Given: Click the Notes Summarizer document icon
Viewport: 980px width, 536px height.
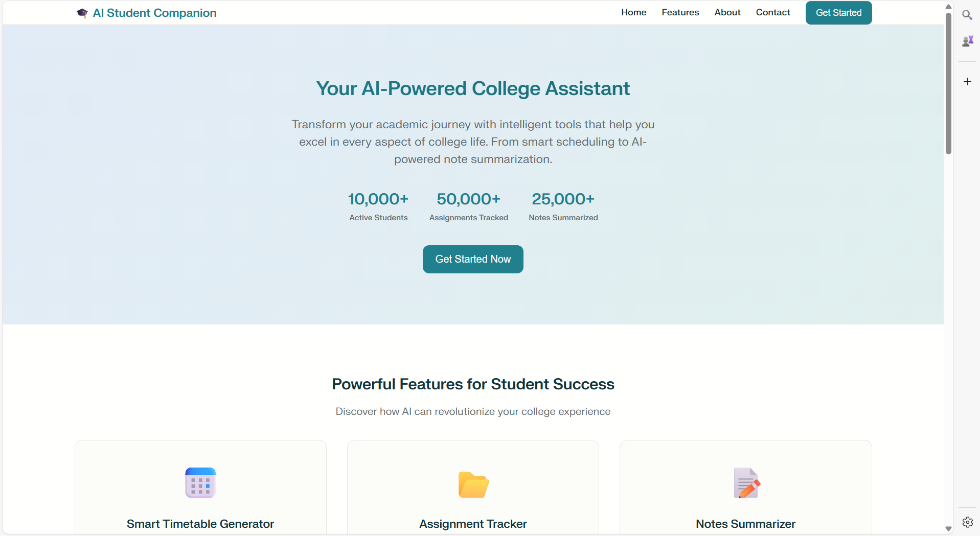Looking at the screenshot, I should pyautogui.click(x=746, y=482).
